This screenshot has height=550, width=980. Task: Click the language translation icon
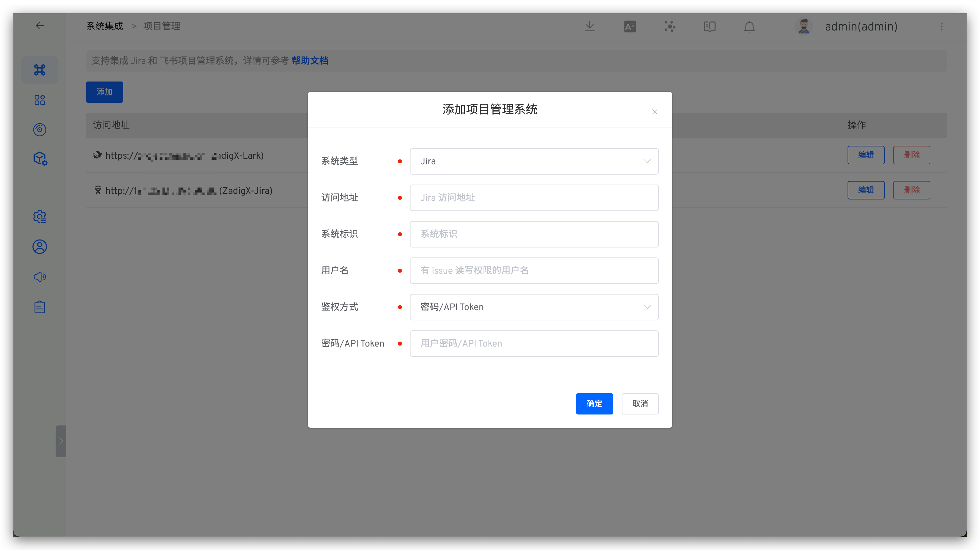[630, 27]
